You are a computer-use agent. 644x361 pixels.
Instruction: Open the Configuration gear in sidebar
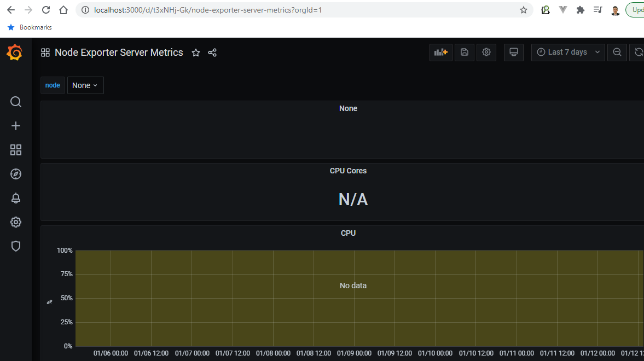(x=16, y=222)
